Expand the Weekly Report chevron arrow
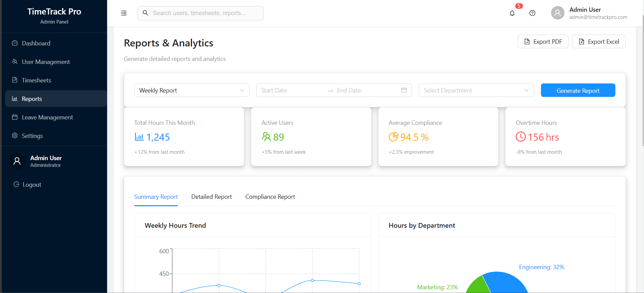Screen dimensions: 644x293 242,90
